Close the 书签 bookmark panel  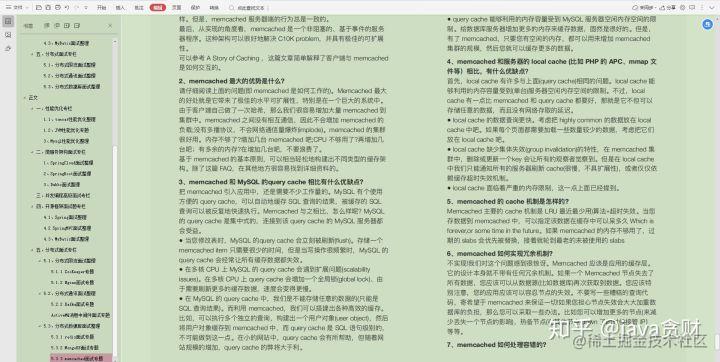[x=110, y=26]
